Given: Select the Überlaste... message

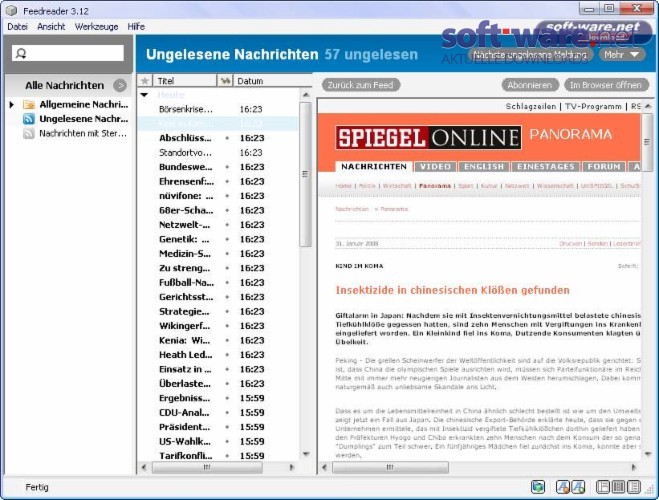Looking at the screenshot, I should (218, 384).
